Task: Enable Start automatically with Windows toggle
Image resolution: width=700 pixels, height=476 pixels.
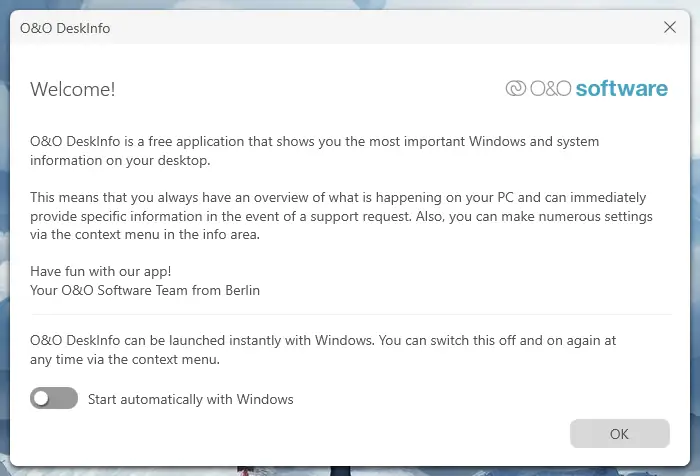Action: (x=54, y=399)
